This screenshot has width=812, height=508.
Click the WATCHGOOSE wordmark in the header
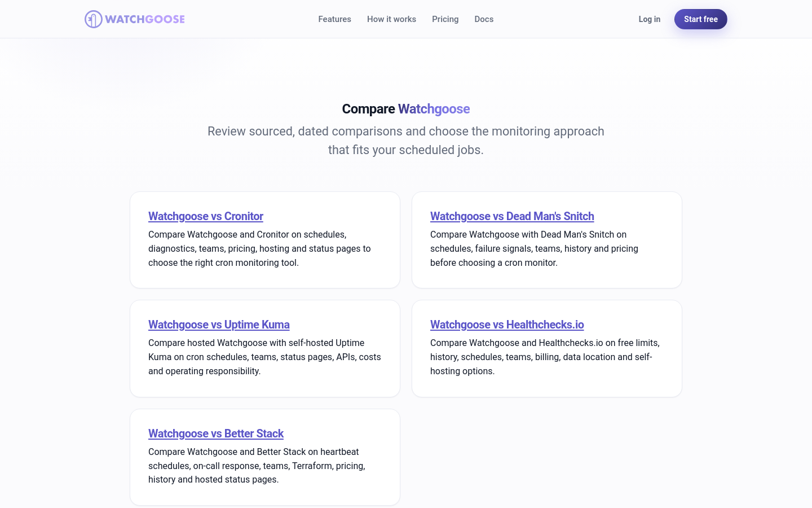[145, 19]
